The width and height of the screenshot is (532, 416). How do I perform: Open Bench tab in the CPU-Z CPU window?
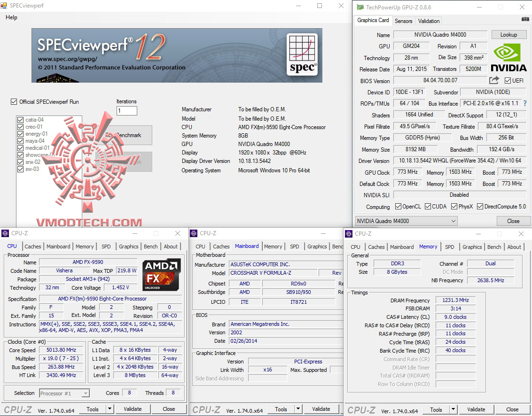click(x=151, y=247)
